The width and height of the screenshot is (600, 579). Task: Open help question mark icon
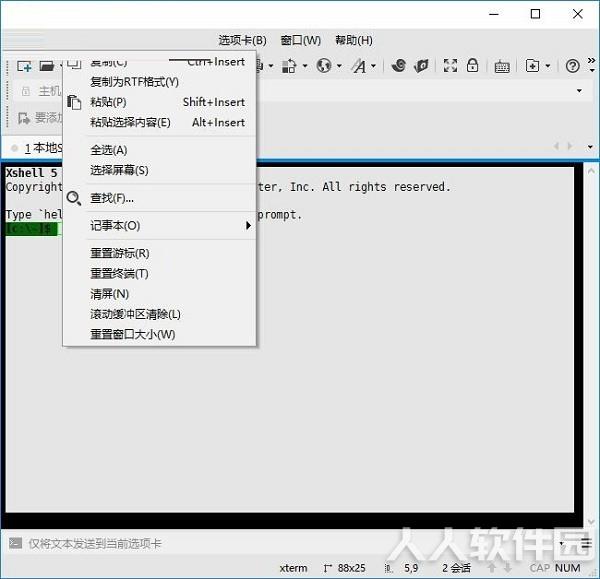pos(572,66)
